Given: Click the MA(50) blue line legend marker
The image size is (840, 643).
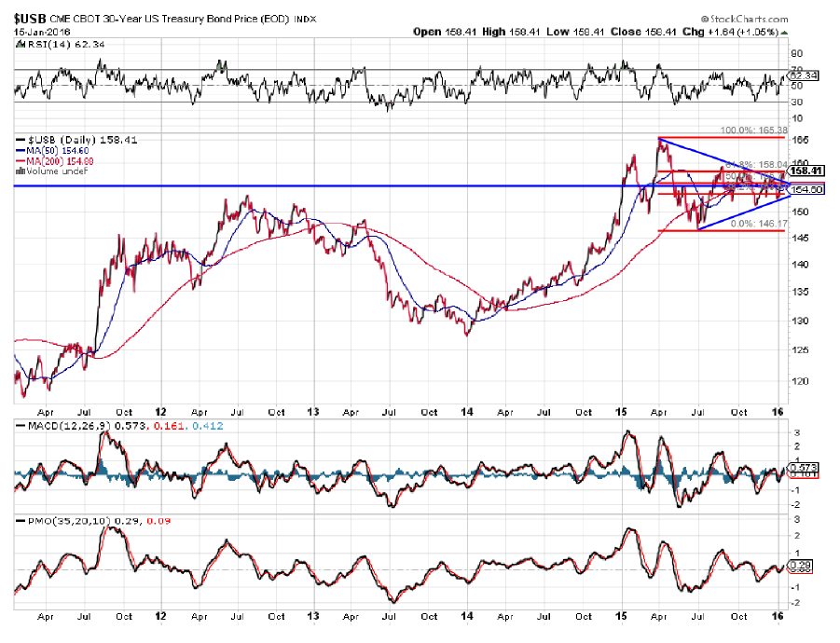Looking at the screenshot, I should point(21,151).
